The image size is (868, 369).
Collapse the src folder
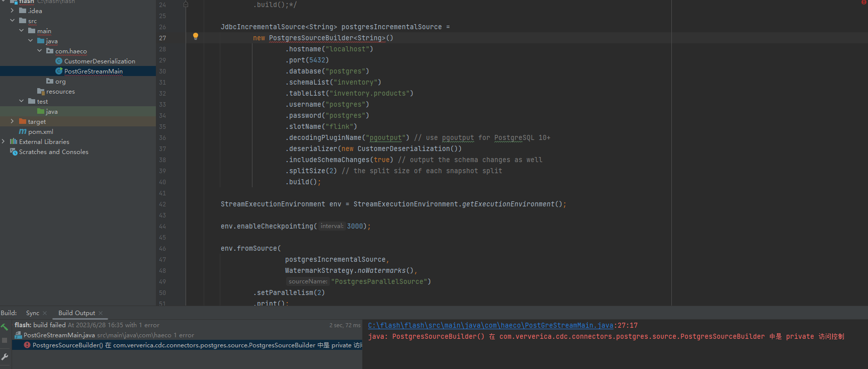coord(12,21)
